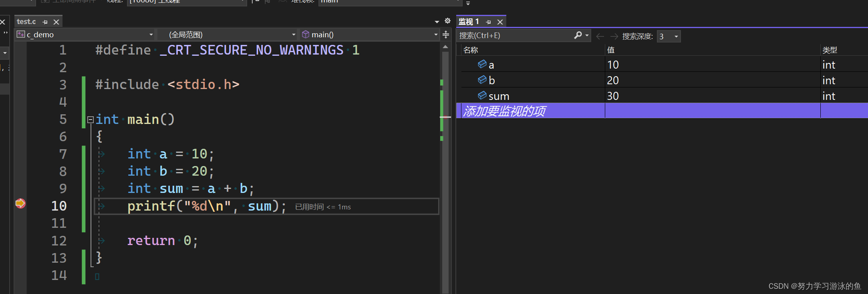The image size is (868, 294).
Task: Switch to the test.c tab
Action: [26, 22]
